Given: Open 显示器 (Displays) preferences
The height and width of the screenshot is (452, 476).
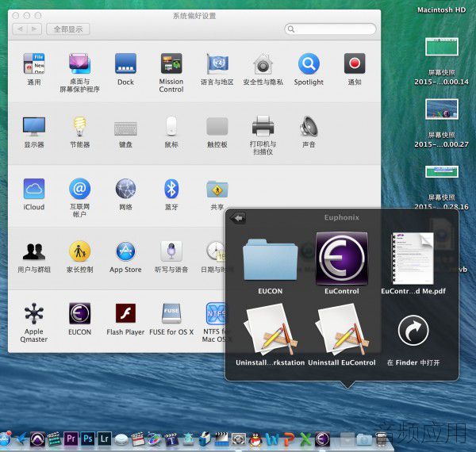Looking at the screenshot, I should click(x=34, y=126).
